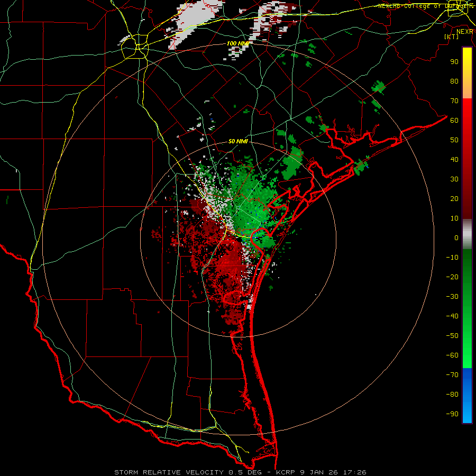Click the "30" scale value
Screen dimensions: 476x476
454,179
